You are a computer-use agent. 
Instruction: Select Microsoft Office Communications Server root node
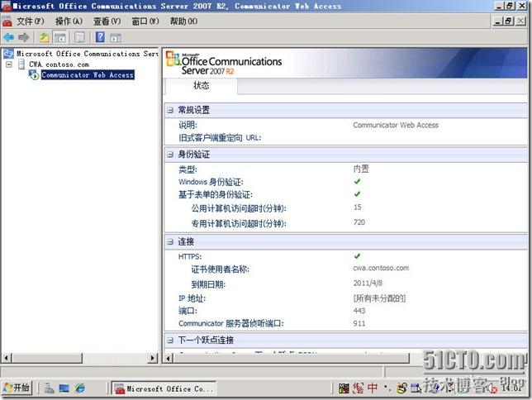[x=88, y=54]
